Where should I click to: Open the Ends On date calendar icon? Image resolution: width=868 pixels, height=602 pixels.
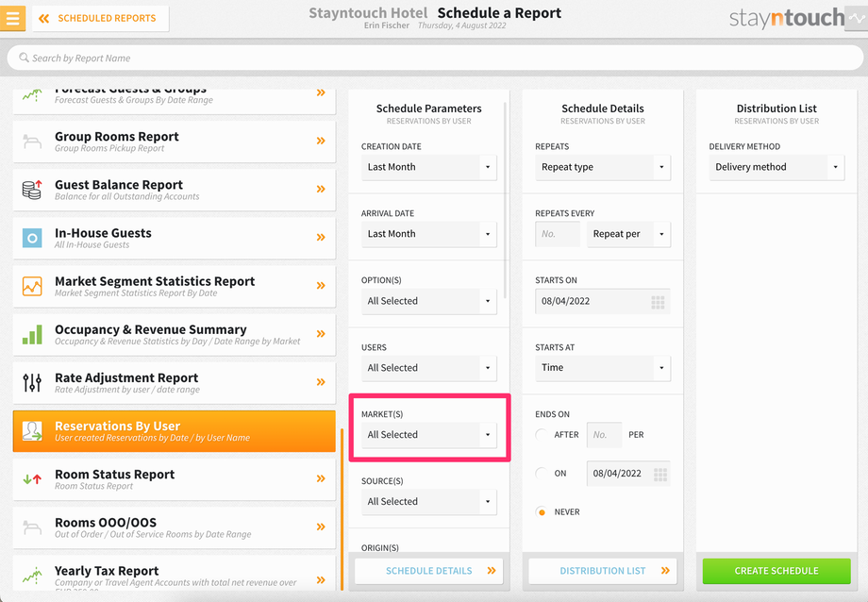(x=659, y=474)
